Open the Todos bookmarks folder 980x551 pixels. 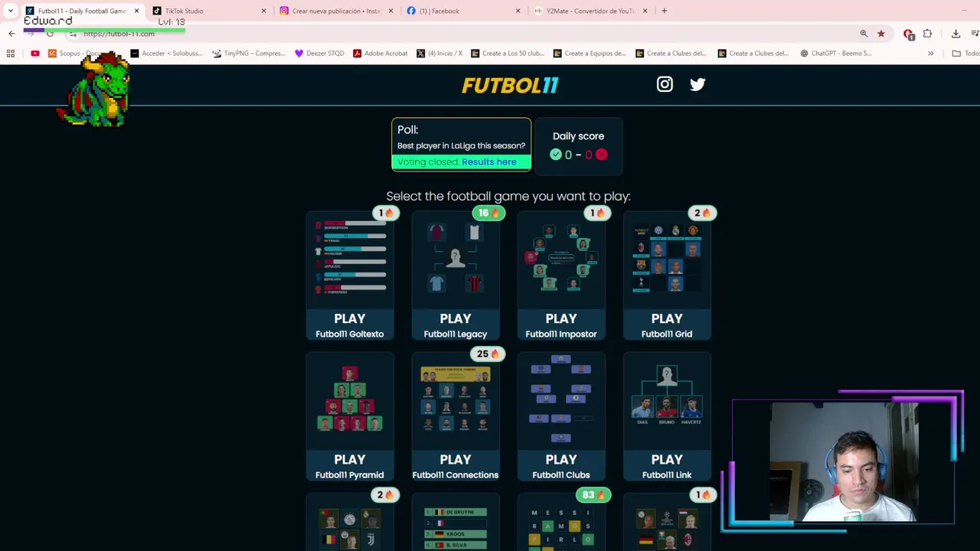click(965, 54)
